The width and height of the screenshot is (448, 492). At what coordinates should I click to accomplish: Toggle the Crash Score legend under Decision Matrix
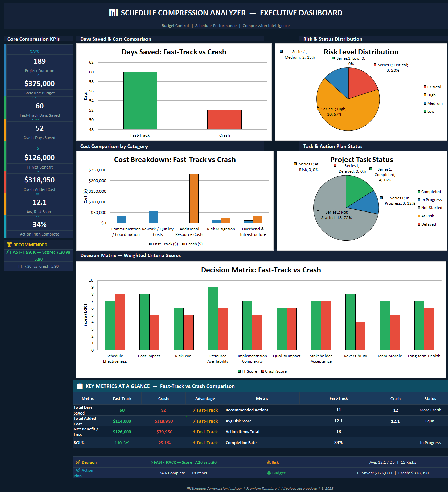(274, 371)
